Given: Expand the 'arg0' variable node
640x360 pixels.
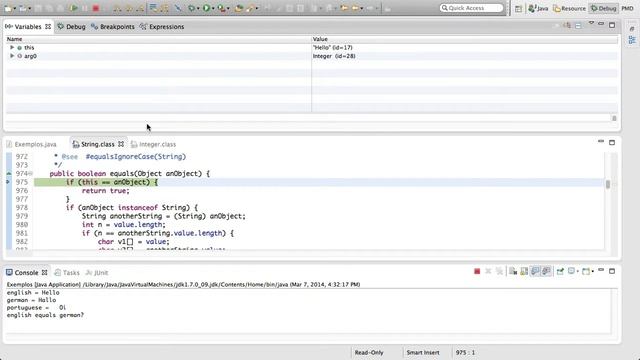Looking at the screenshot, I should pyautogui.click(x=12, y=56).
